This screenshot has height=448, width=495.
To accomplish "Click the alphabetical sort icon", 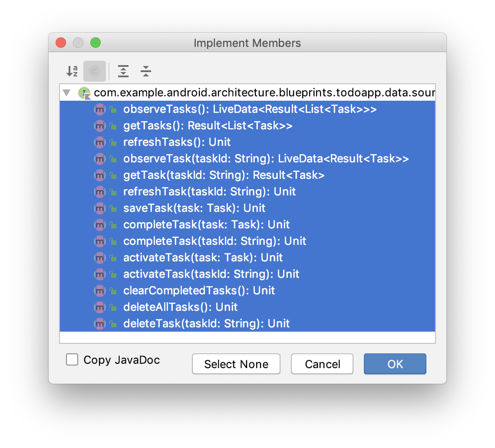I will pyautogui.click(x=72, y=71).
